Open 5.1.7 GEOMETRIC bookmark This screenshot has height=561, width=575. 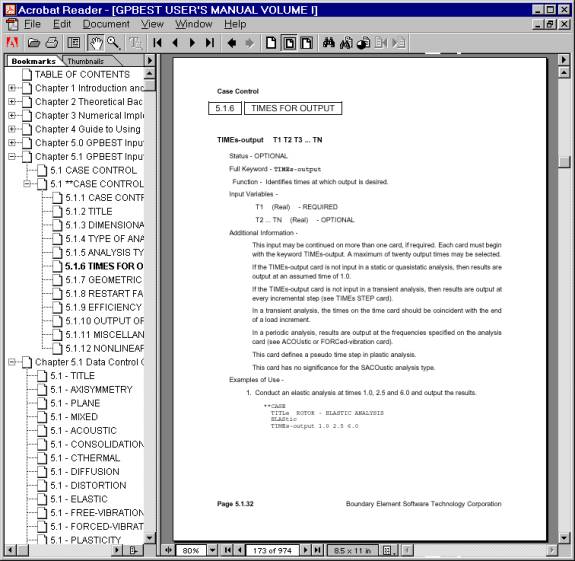[104, 280]
